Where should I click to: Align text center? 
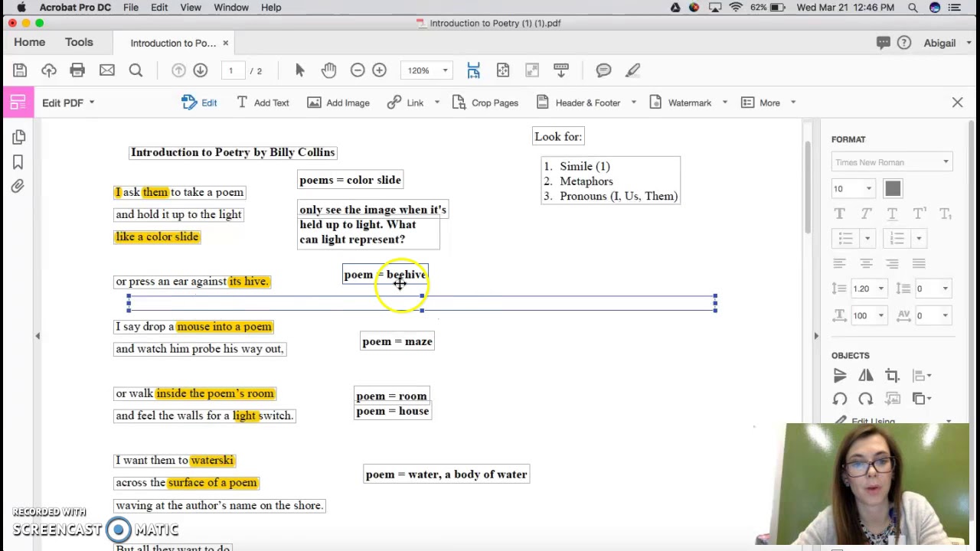pos(866,264)
